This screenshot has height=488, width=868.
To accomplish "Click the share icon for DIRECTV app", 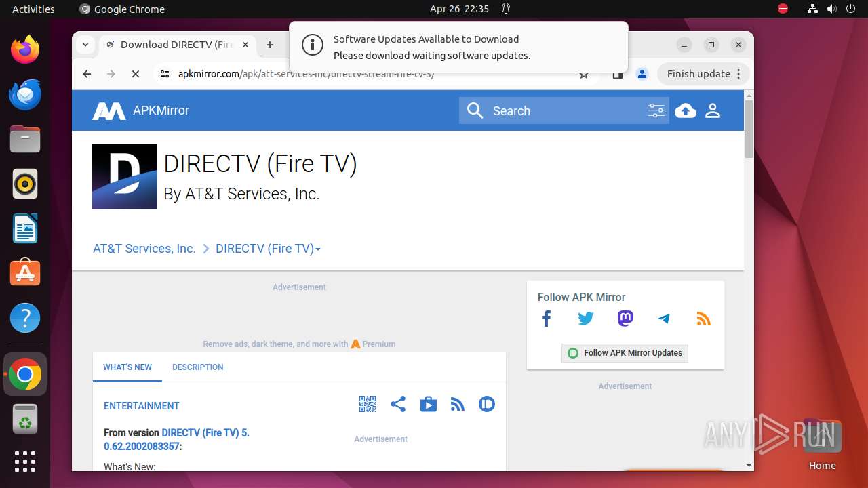I will 398,405.
